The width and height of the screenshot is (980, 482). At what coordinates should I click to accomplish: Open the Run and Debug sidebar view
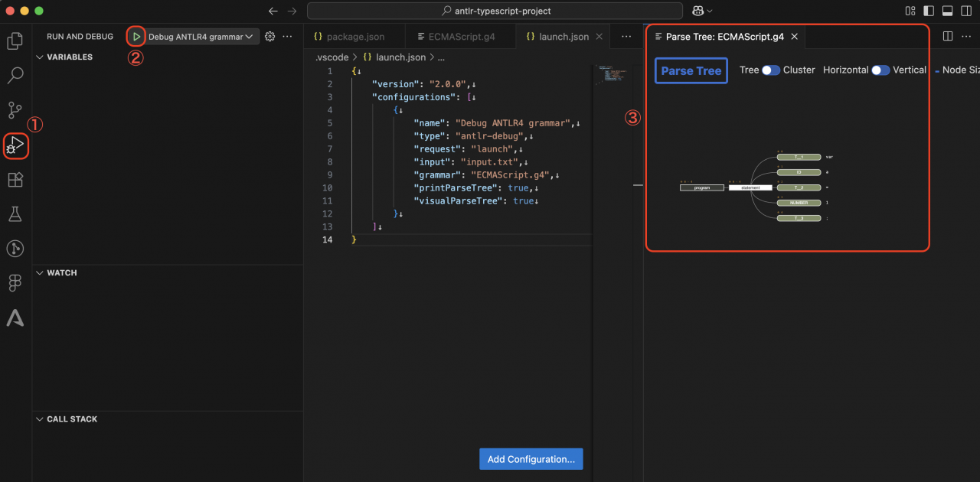tap(15, 145)
